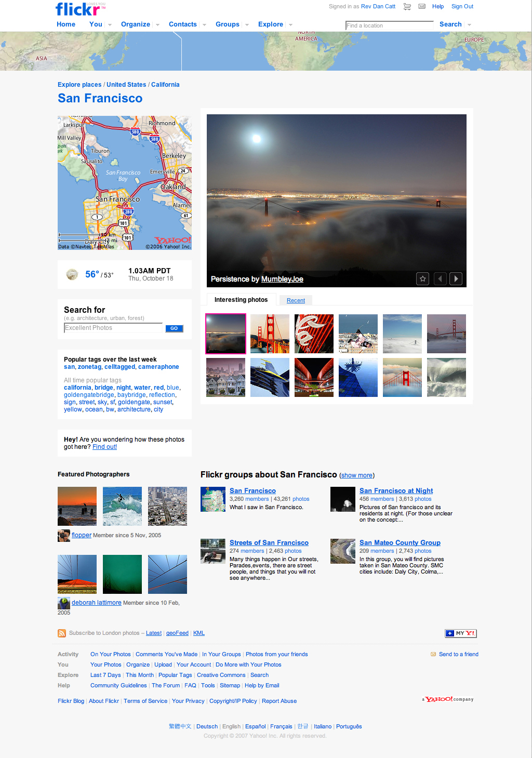Open the shopping cart icon
The height and width of the screenshot is (758, 532).
(x=407, y=7)
